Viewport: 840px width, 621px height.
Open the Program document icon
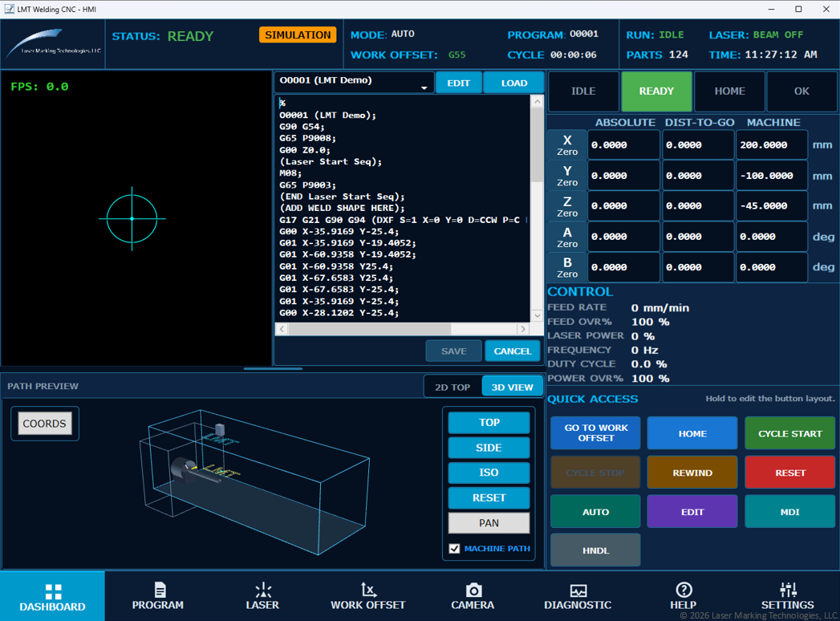click(x=160, y=590)
